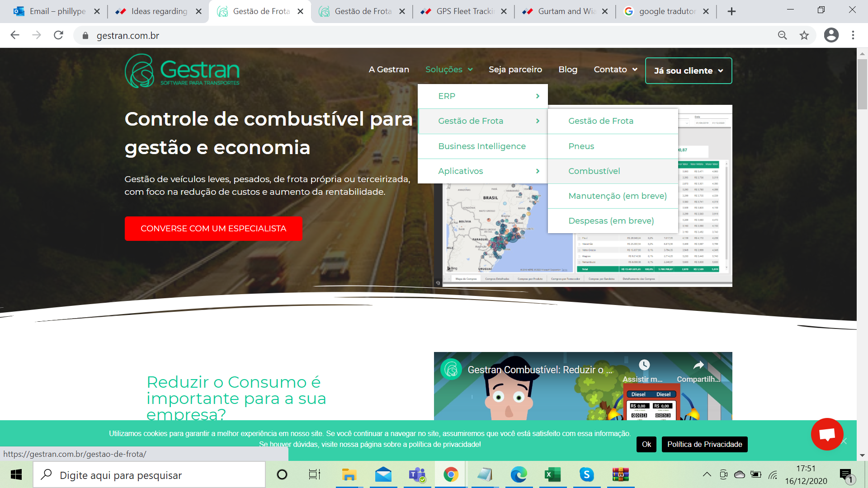Select Combustível in the submenu
Viewport: 868px width, 488px height.
pyautogui.click(x=594, y=171)
